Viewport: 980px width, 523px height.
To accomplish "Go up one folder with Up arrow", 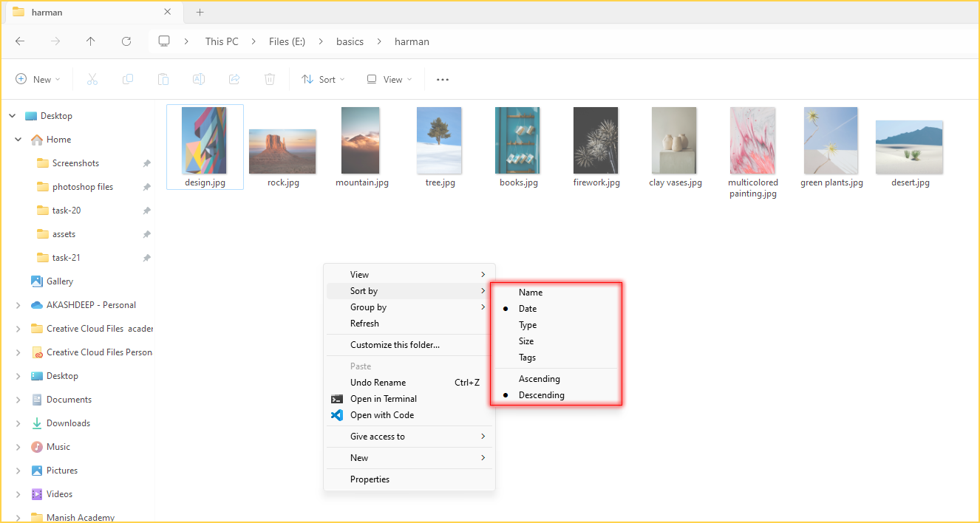I will pos(91,41).
